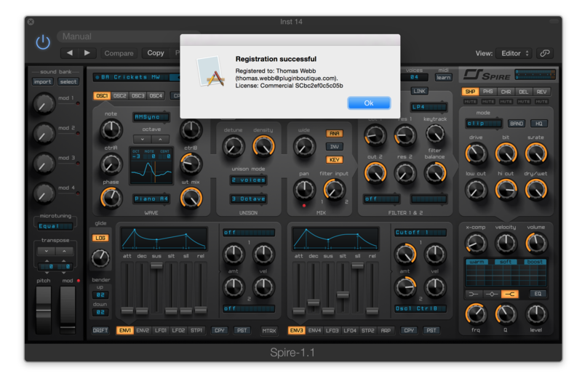Switch to the ENV2 tab
The image size is (582, 392).
143,330
